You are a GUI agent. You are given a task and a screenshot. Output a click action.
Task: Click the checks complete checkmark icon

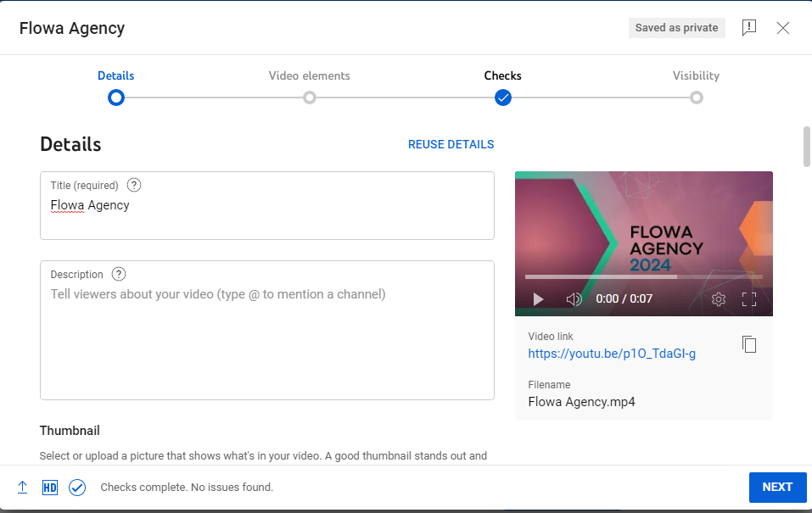(77, 487)
